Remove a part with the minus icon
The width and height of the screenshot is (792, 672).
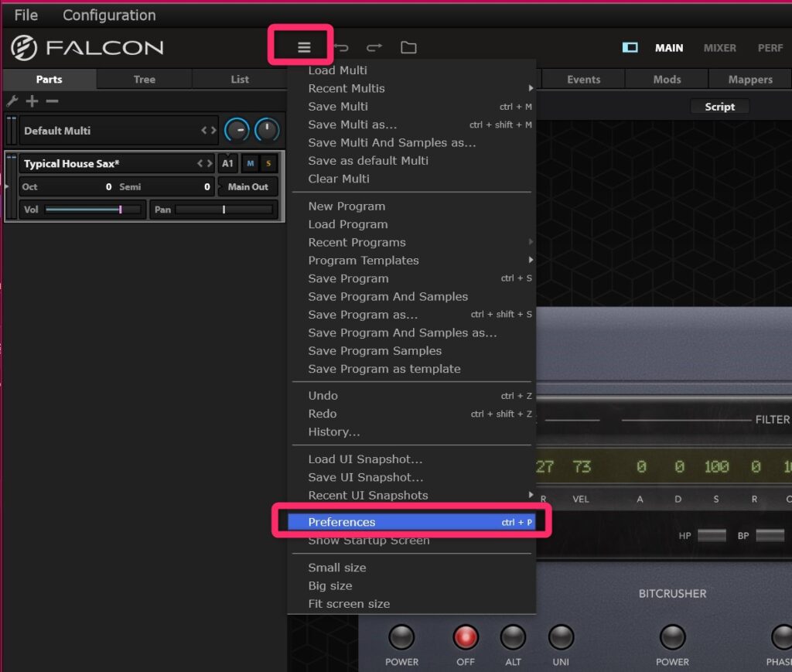pyautogui.click(x=52, y=101)
